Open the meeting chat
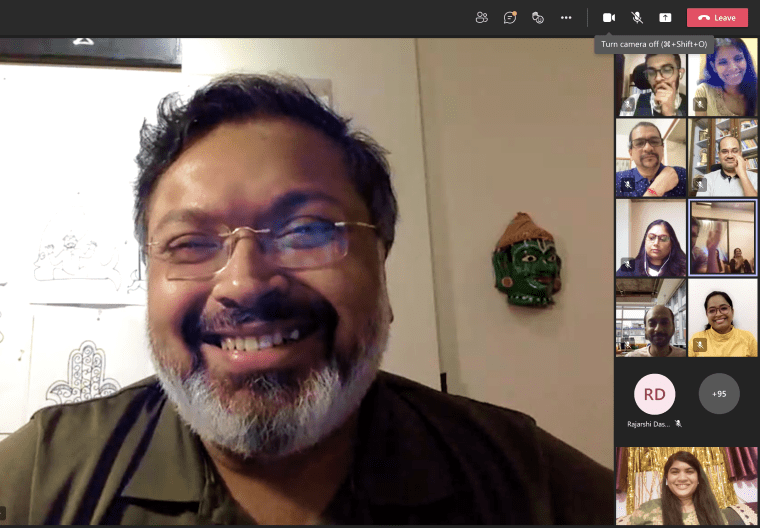The width and height of the screenshot is (760, 528). [x=509, y=18]
